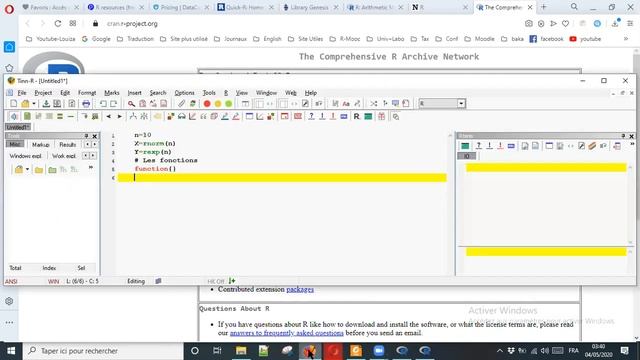The width and height of the screenshot is (640, 360).
Task: Pin the Tools panel
Action: click(87, 136)
